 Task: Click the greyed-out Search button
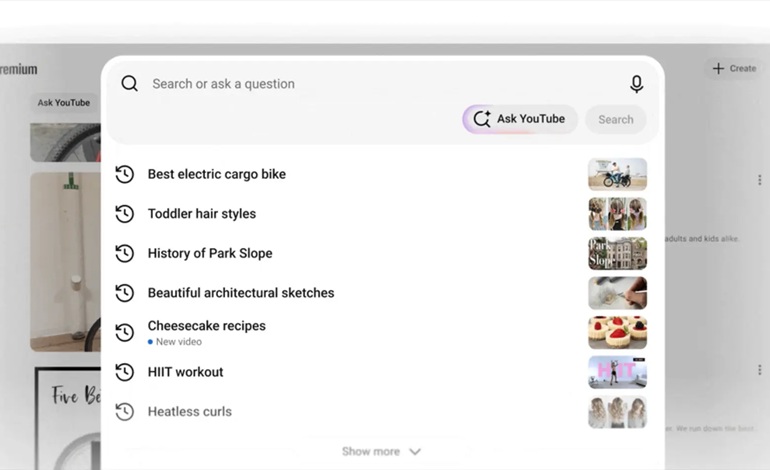[616, 119]
